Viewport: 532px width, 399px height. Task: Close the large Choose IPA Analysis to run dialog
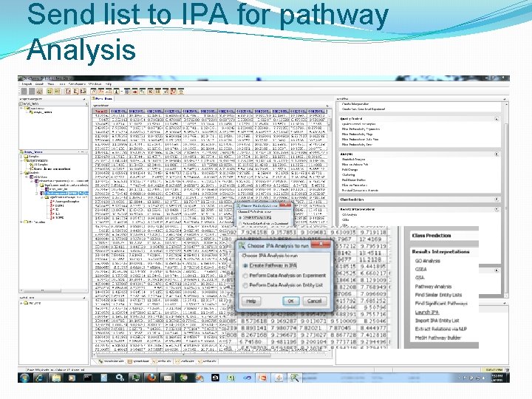321,245
